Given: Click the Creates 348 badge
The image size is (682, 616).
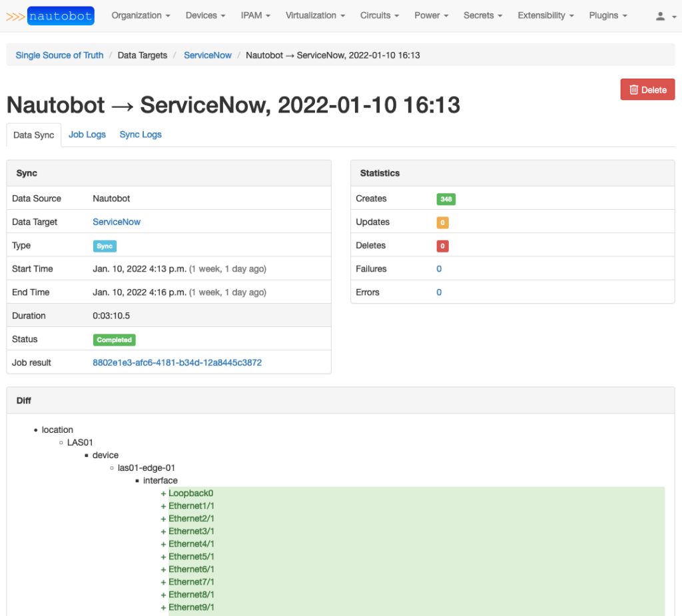Looking at the screenshot, I should [446, 199].
